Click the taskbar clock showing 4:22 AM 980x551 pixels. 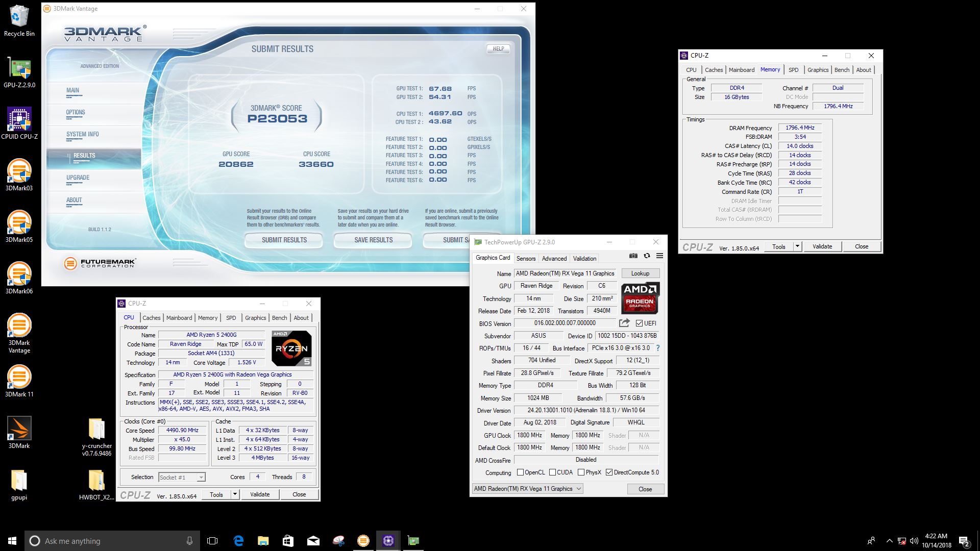point(937,541)
